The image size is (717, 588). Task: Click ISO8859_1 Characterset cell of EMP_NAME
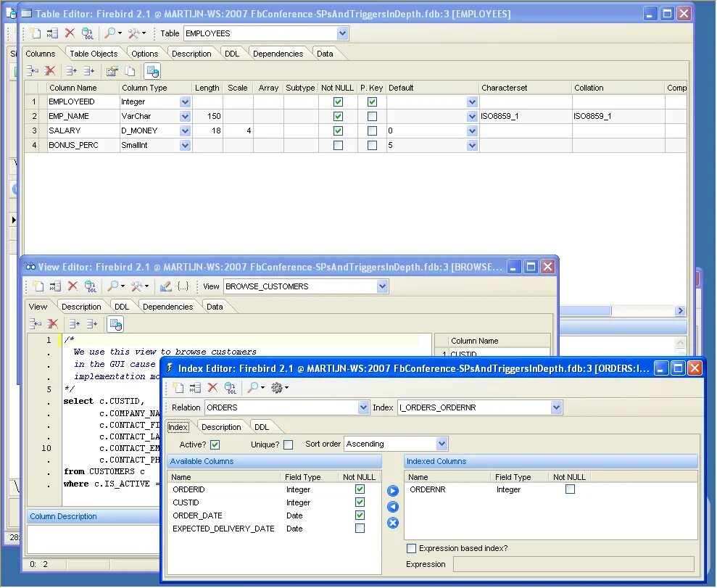pyautogui.click(x=525, y=116)
